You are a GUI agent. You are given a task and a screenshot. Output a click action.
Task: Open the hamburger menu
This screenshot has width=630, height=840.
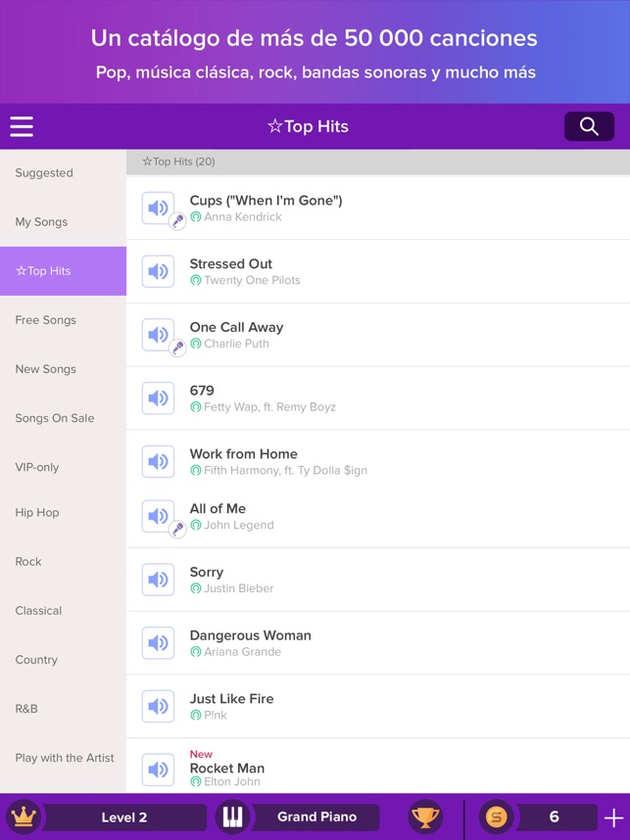click(x=22, y=126)
